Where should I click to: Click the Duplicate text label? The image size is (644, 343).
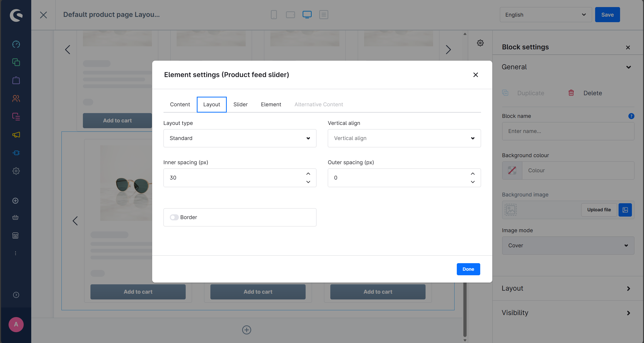531,93
